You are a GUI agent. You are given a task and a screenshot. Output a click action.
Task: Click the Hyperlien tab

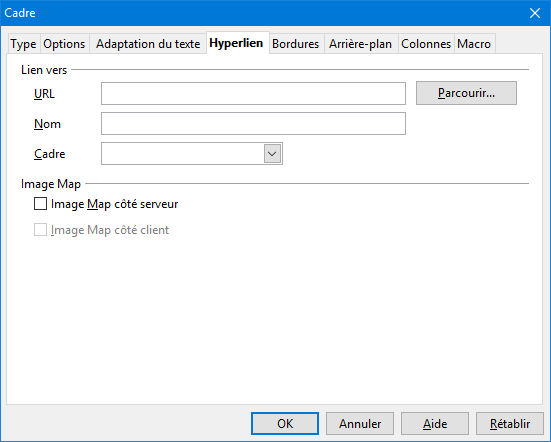pos(236,43)
